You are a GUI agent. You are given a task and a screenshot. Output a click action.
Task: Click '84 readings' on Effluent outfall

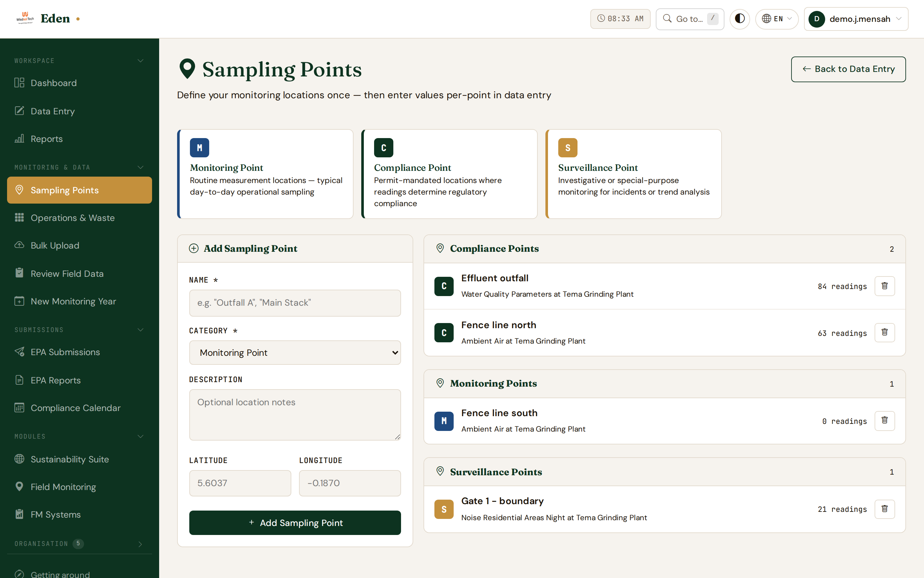pos(842,286)
